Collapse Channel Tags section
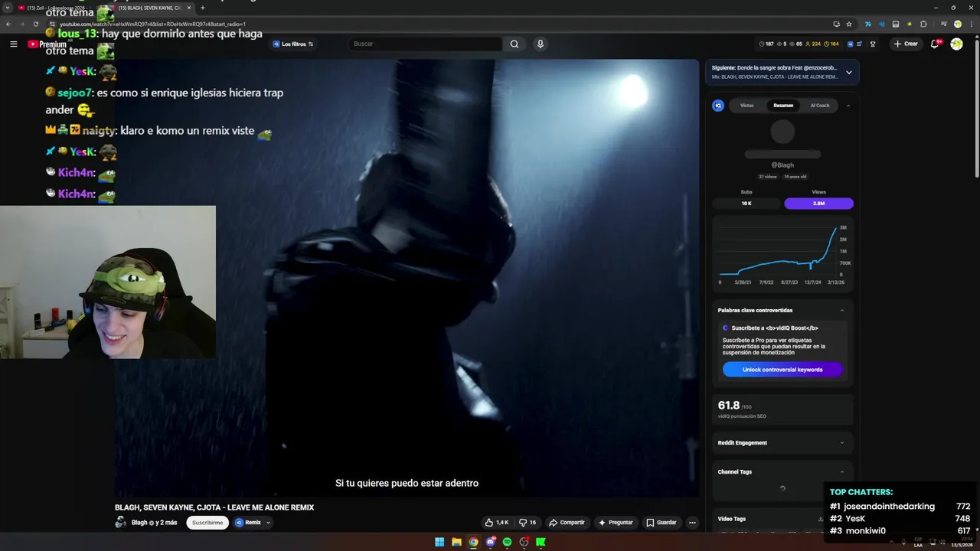 pos(842,471)
